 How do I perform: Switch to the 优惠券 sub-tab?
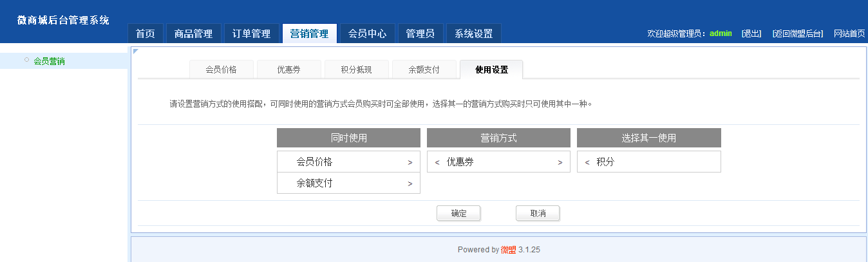click(288, 70)
